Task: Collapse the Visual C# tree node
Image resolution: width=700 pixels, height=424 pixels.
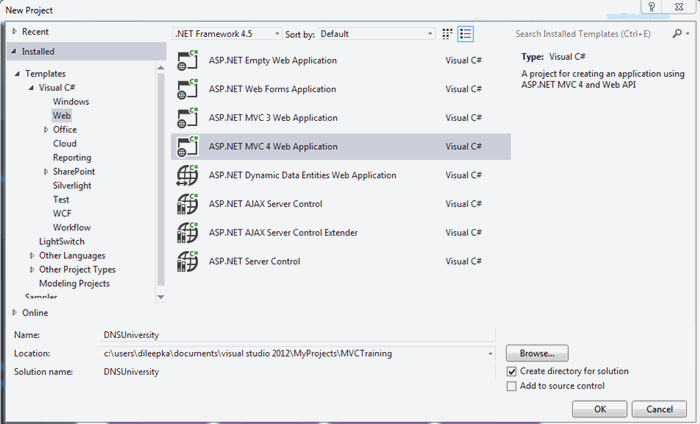Action: [x=31, y=88]
